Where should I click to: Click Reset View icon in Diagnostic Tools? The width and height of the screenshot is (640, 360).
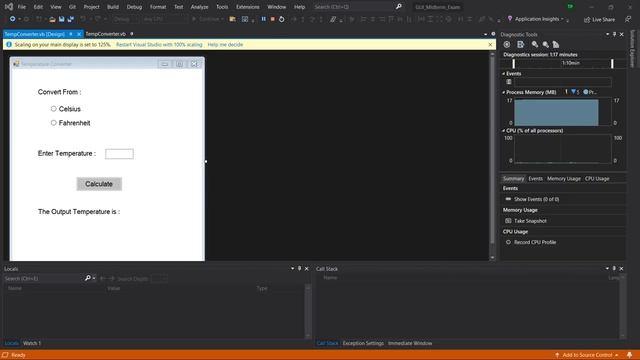[556, 44]
